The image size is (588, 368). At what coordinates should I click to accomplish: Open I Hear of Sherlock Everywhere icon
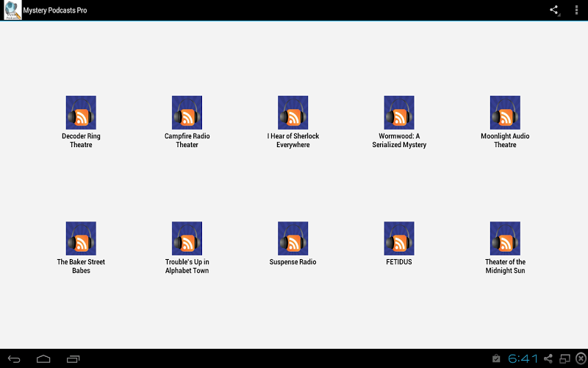click(293, 113)
